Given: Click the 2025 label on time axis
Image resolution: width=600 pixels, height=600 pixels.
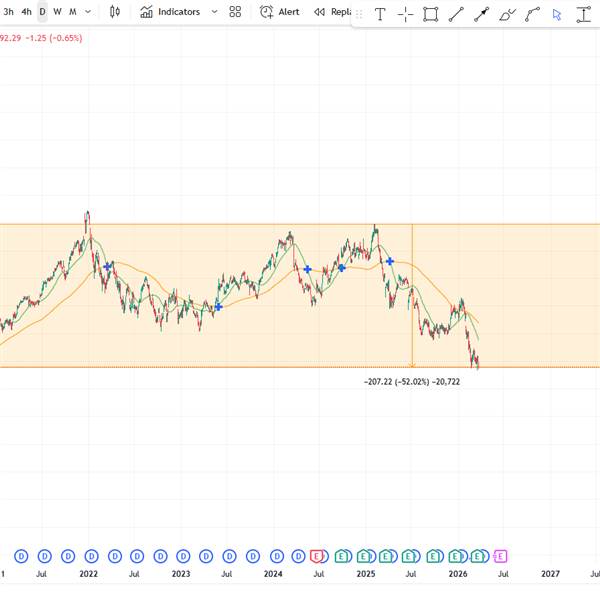Looking at the screenshot, I should click(366, 574).
